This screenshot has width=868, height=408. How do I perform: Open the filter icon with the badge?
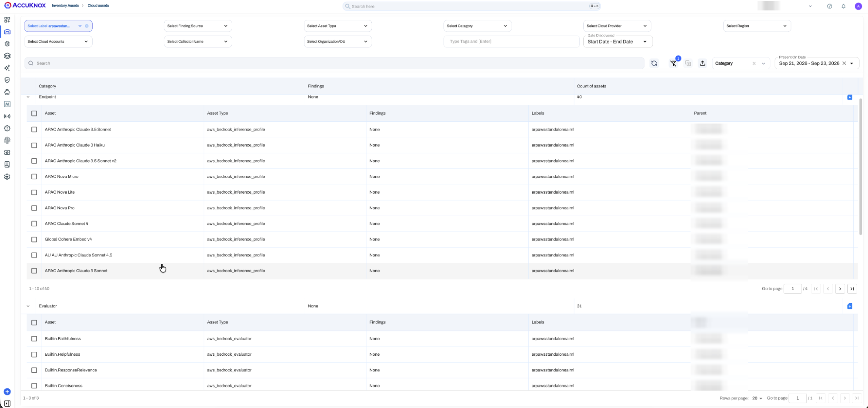tap(674, 64)
